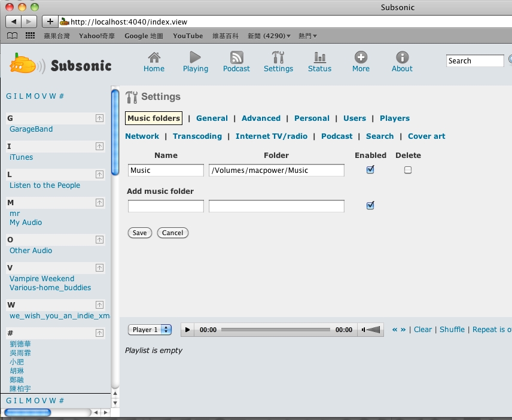The image size is (512, 420).
Task: Jump to top from W section arrow
Action: (x=100, y=305)
